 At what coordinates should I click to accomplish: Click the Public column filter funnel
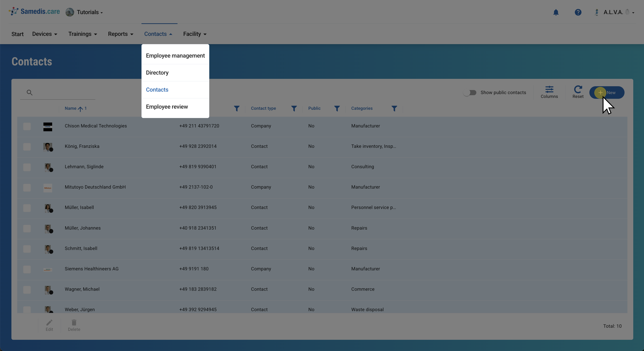point(337,108)
